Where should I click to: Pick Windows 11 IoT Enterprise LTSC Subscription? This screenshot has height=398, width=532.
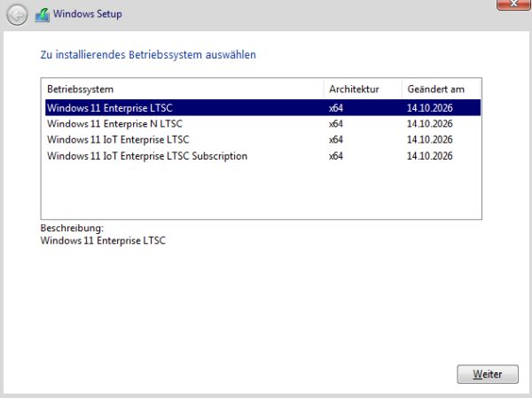coord(263,156)
